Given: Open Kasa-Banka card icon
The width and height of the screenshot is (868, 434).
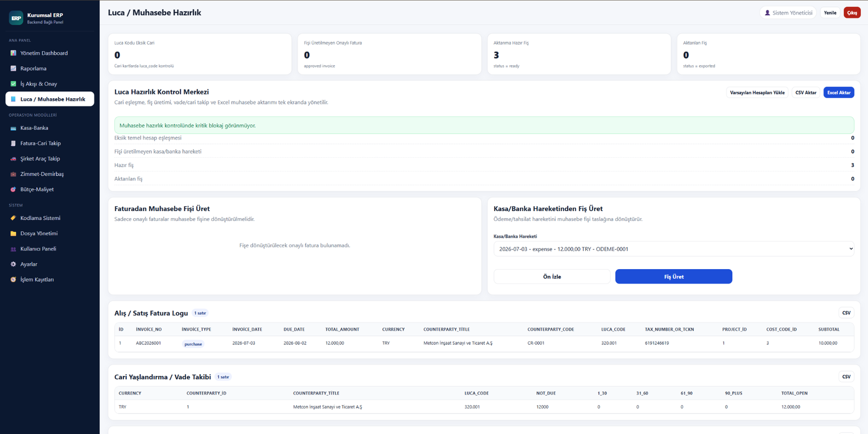Looking at the screenshot, I should tap(14, 128).
